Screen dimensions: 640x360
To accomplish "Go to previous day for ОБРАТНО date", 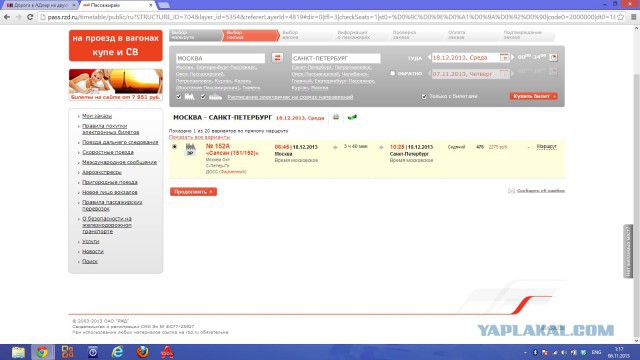I will [429, 74].
